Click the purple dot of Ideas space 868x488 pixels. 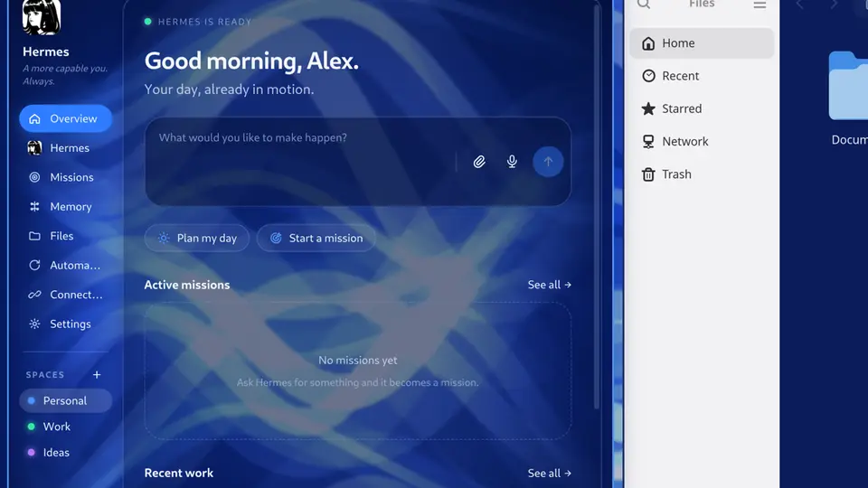[x=32, y=453]
